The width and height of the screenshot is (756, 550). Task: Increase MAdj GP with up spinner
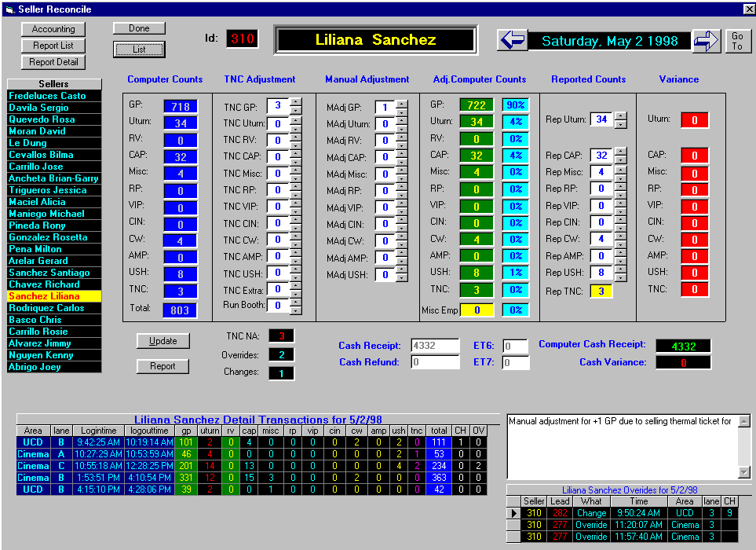coord(402,104)
